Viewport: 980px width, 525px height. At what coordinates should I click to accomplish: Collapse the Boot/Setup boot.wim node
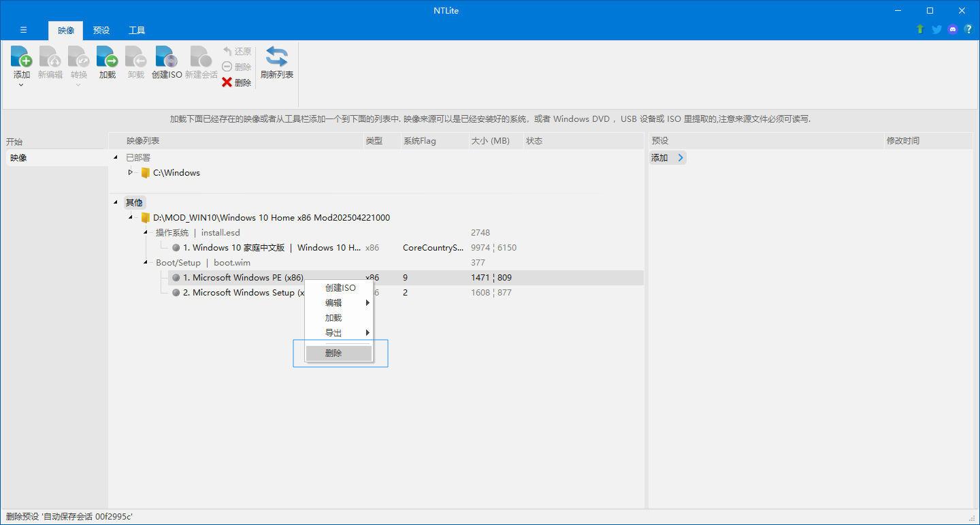[145, 263]
